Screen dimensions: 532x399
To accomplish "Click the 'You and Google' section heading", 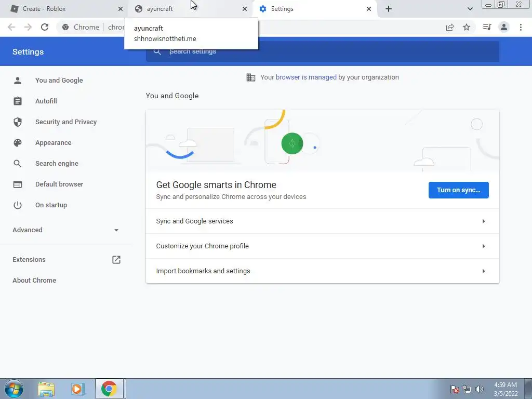I will (172, 96).
